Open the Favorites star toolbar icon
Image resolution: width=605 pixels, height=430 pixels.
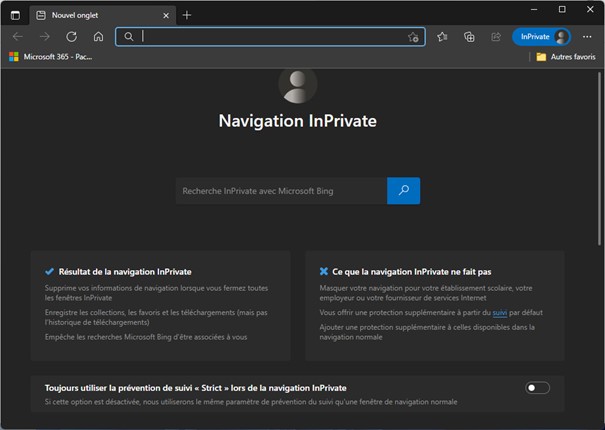[x=442, y=36]
